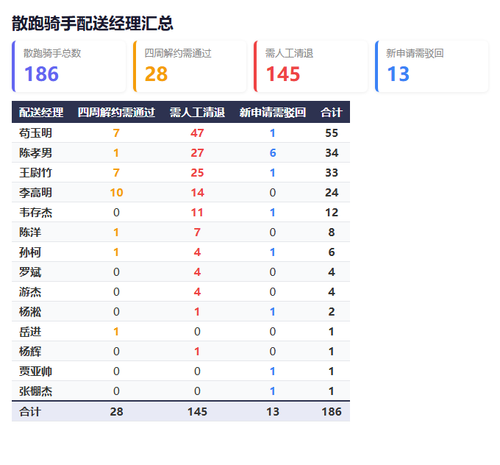Click the 配送经理 column header
Viewport: 500px width, 465px height.
coord(41,112)
